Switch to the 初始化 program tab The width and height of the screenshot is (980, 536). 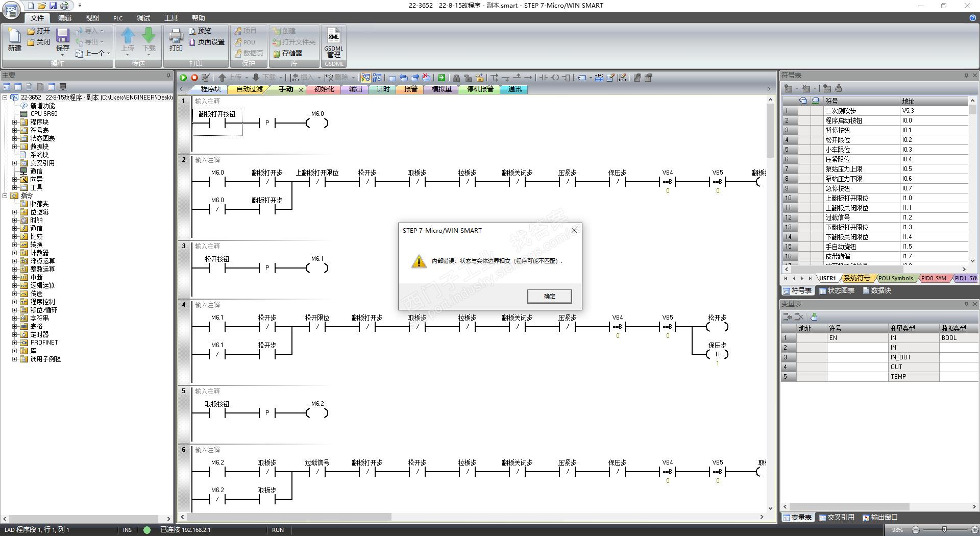click(324, 89)
